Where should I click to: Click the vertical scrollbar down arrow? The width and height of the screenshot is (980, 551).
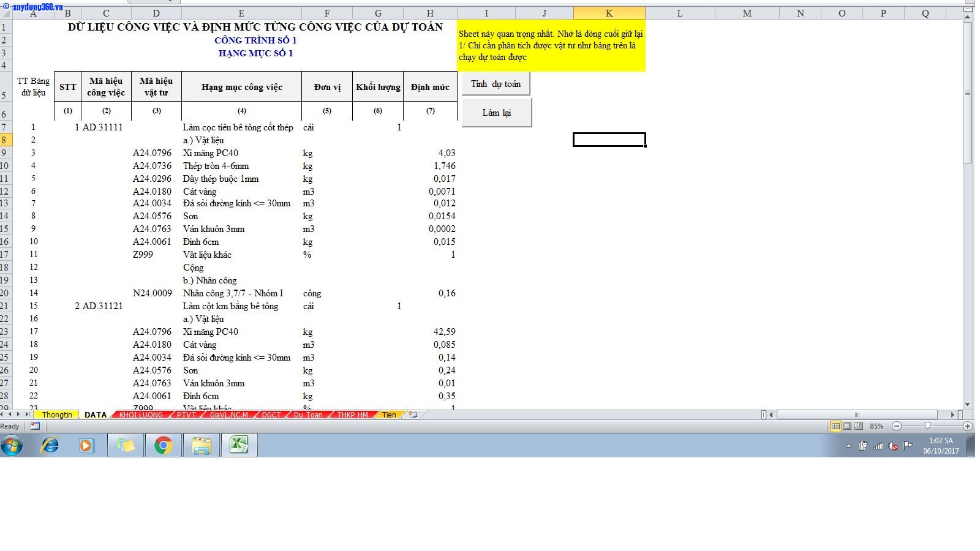click(x=968, y=405)
